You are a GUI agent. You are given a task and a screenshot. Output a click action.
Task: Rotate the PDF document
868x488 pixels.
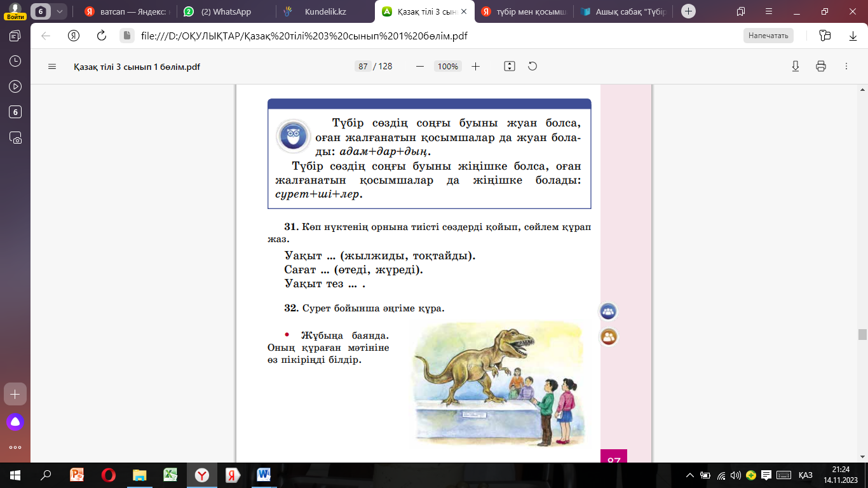click(532, 67)
